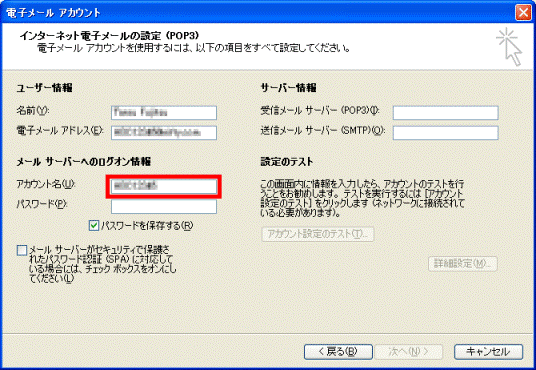
Task: Click the アカウント名 label
Action: (x=46, y=184)
